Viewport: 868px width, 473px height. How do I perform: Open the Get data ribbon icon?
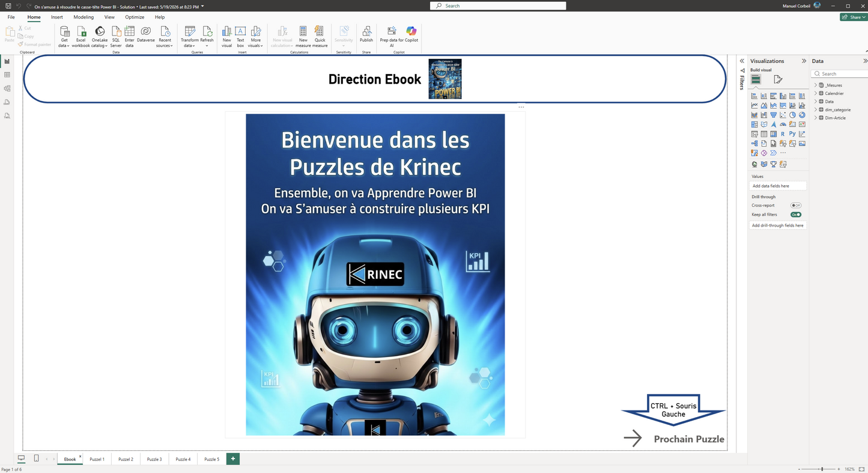tap(64, 37)
